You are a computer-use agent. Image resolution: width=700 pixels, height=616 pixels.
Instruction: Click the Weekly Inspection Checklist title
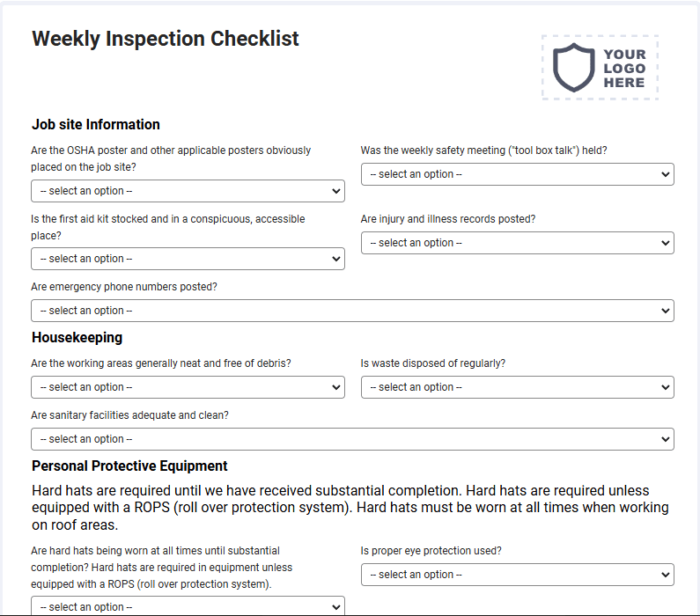166,39
